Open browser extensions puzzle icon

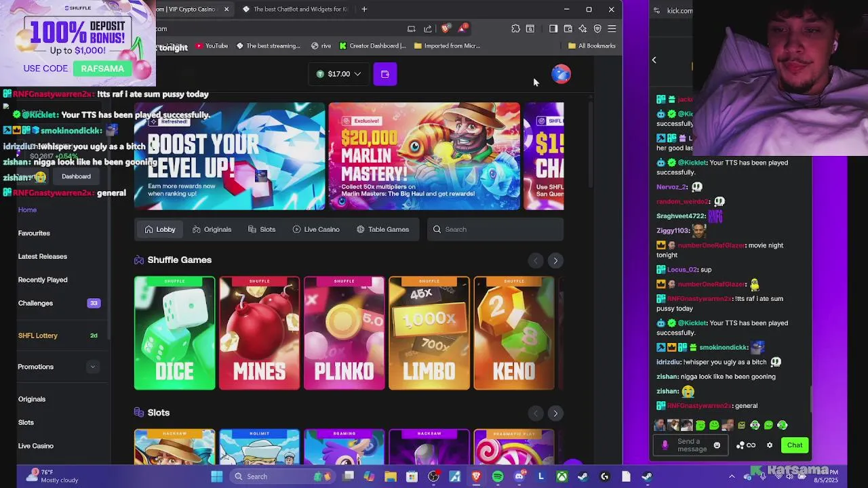click(x=515, y=28)
